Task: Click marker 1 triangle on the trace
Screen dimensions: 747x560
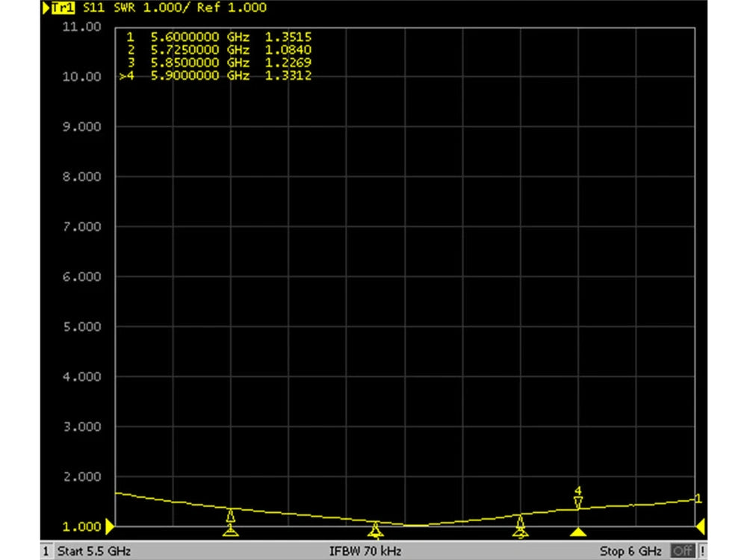Action: pos(231,517)
